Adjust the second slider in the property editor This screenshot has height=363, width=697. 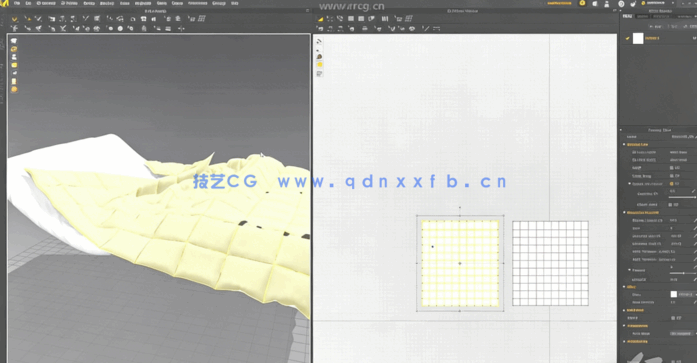(683, 273)
